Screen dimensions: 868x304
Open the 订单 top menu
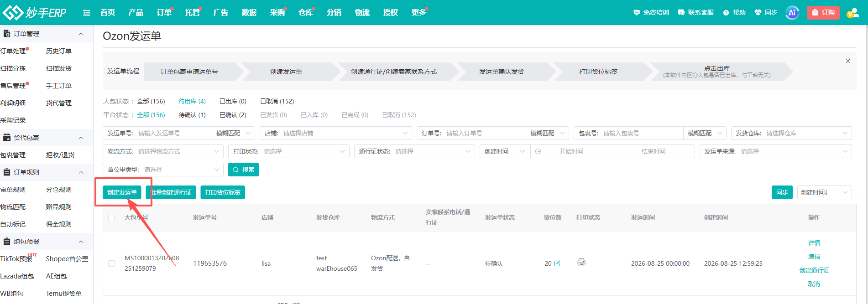point(164,13)
